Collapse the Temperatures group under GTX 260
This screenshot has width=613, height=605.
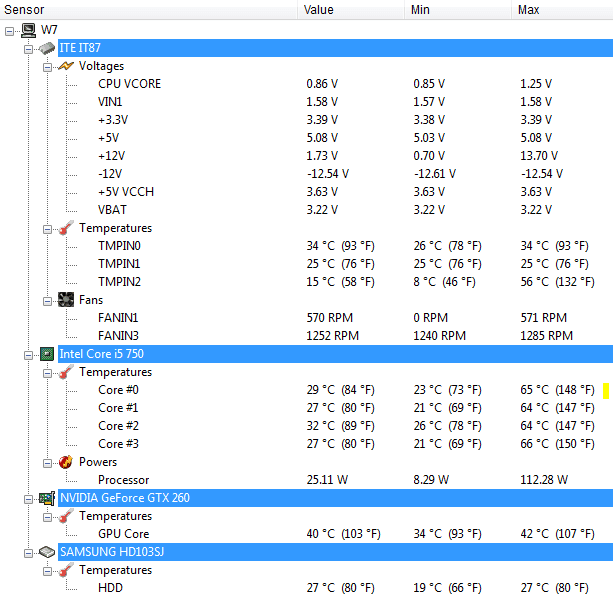(47, 517)
